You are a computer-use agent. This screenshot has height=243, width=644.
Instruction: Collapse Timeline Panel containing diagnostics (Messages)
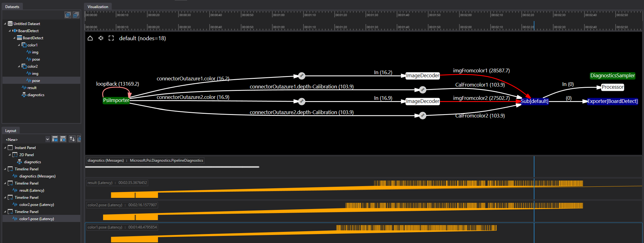[x=5, y=169]
